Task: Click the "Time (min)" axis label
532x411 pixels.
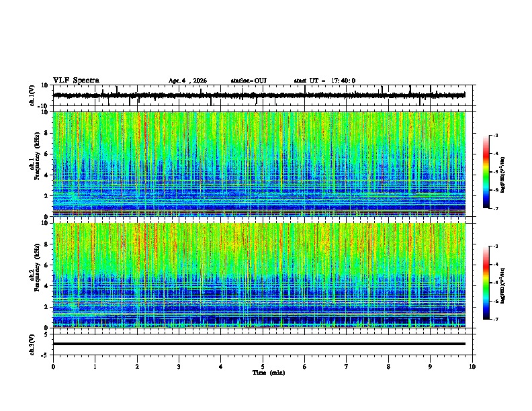Action: pos(269,373)
